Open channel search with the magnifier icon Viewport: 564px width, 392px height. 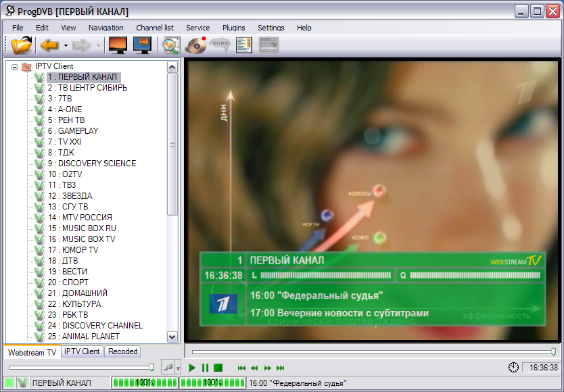click(171, 45)
